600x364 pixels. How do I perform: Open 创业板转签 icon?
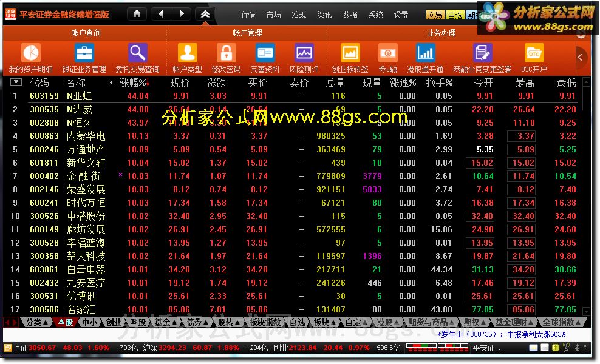tap(350, 53)
